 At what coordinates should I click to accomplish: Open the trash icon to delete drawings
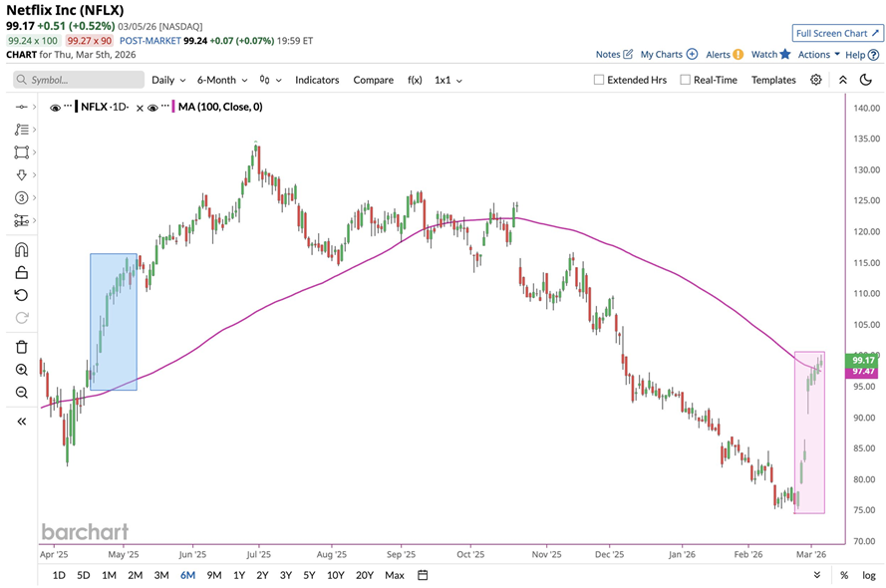pyautogui.click(x=20, y=346)
